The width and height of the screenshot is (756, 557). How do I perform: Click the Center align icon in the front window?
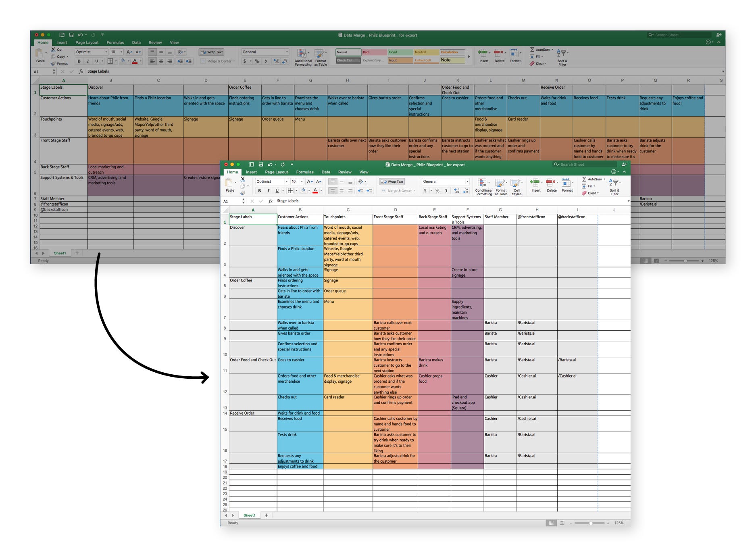point(342,191)
